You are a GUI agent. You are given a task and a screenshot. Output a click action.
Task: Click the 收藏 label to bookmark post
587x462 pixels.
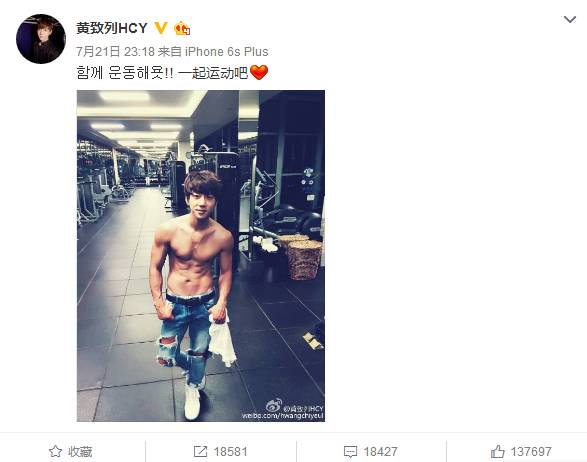(80, 452)
